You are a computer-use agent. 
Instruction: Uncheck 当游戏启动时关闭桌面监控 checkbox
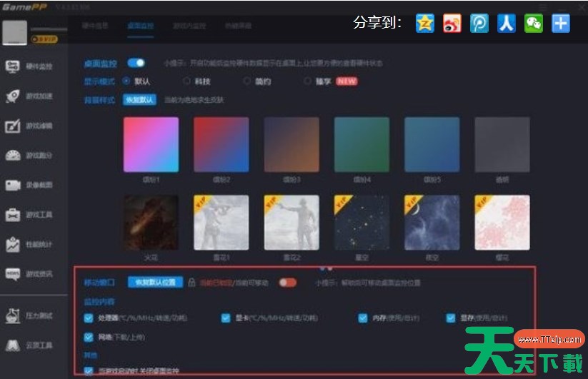point(89,370)
